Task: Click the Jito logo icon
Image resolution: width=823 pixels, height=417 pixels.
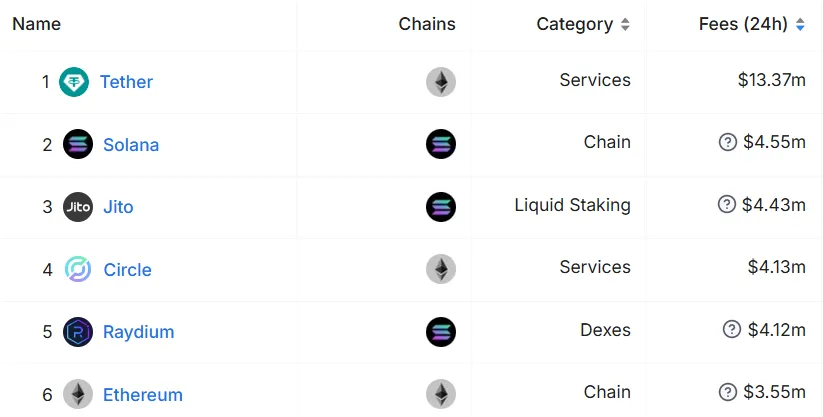Action: coord(78,206)
